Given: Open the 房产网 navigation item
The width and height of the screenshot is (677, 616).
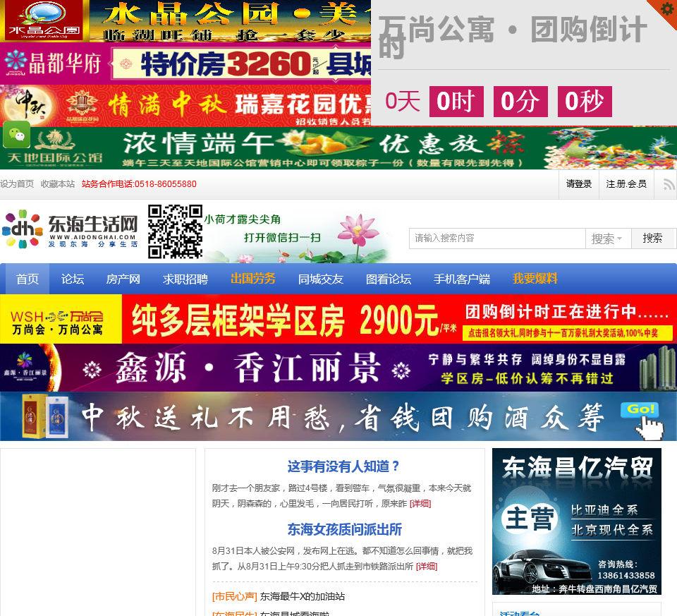Looking at the screenshot, I should pos(123,279).
